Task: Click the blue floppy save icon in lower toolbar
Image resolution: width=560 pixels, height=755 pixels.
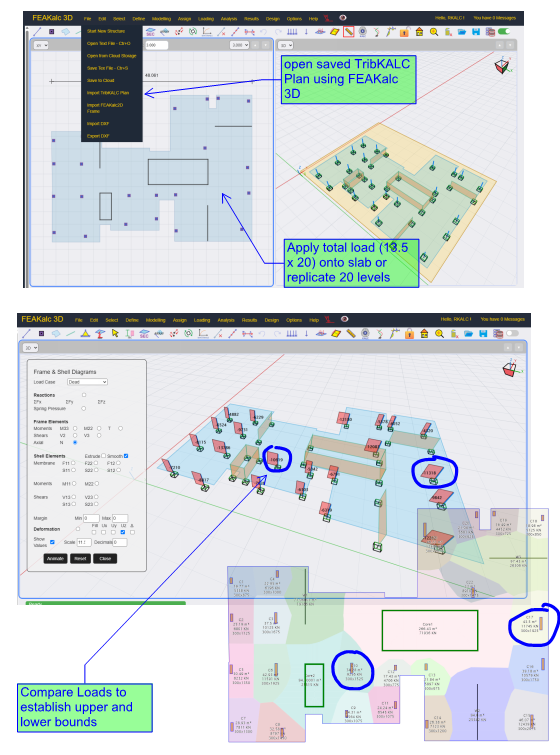Action: click(x=483, y=333)
